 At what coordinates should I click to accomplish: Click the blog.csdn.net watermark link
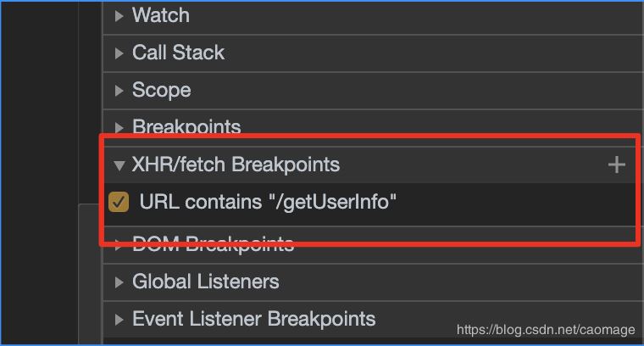[546, 329]
